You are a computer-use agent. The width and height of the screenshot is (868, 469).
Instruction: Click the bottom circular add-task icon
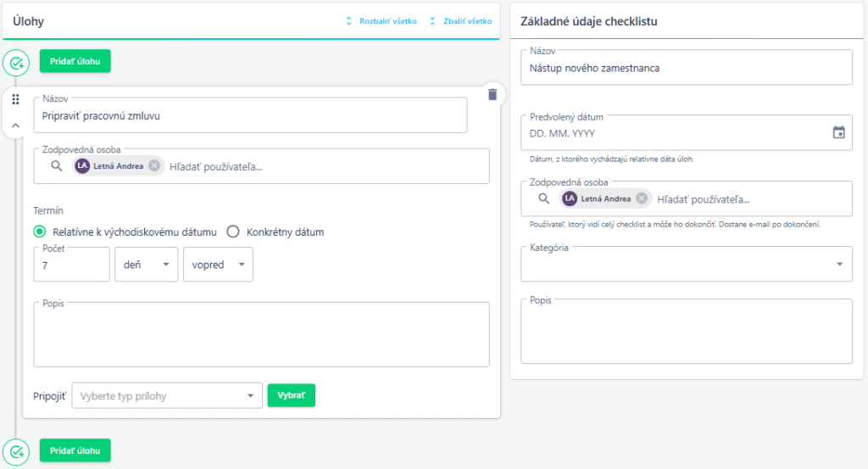(x=16, y=450)
